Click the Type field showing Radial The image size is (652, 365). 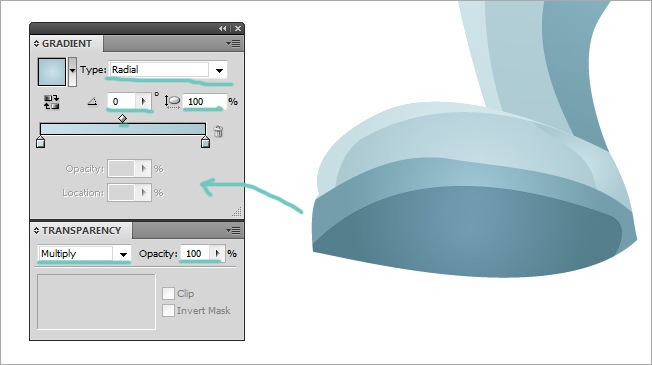159,70
